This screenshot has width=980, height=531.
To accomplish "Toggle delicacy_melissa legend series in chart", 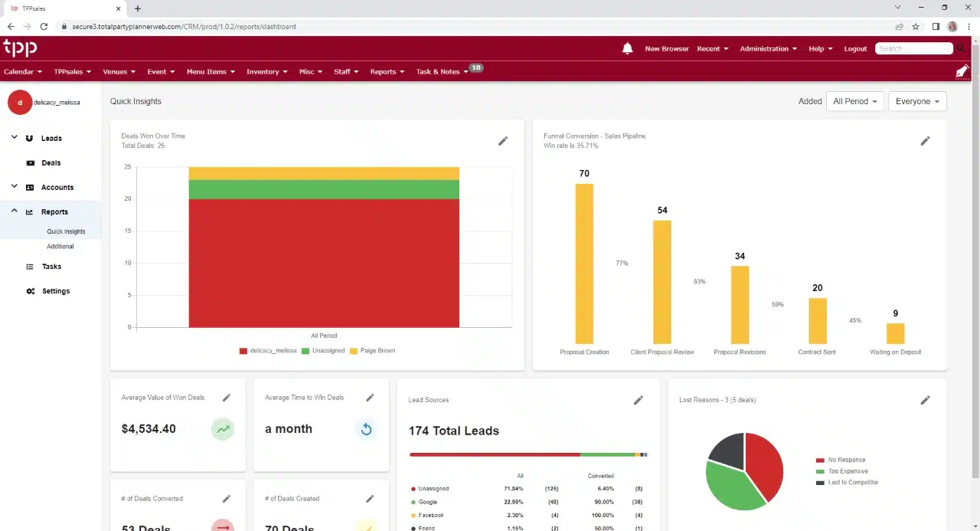I will (x=267, y=351).
